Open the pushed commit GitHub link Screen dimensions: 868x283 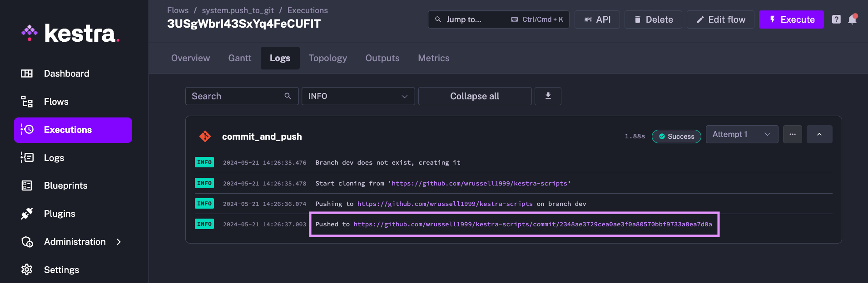point(532,224)
